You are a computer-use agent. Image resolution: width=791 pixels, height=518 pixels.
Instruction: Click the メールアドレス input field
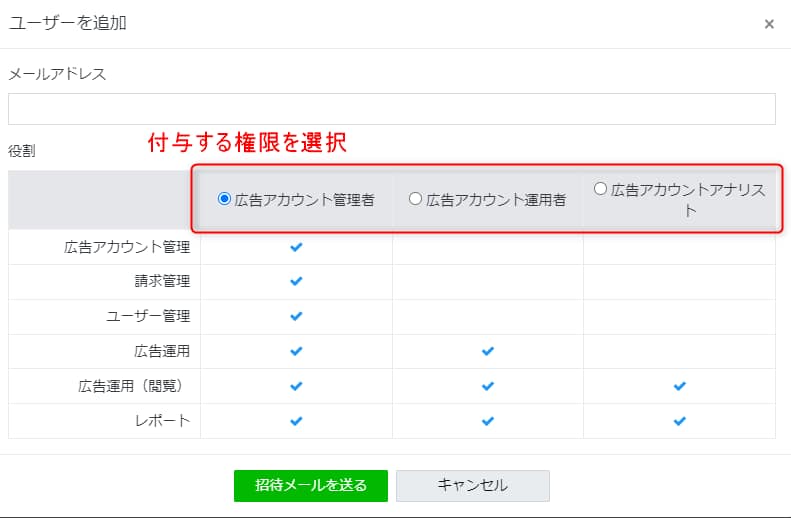coord(391,109)
